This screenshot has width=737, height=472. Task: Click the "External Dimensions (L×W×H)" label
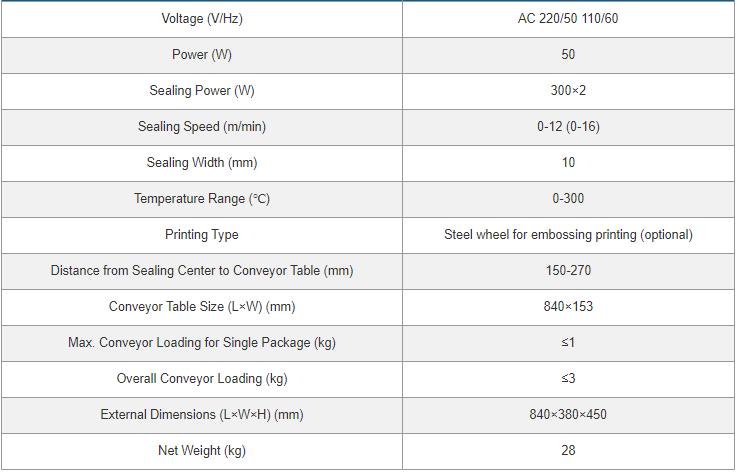201,415
